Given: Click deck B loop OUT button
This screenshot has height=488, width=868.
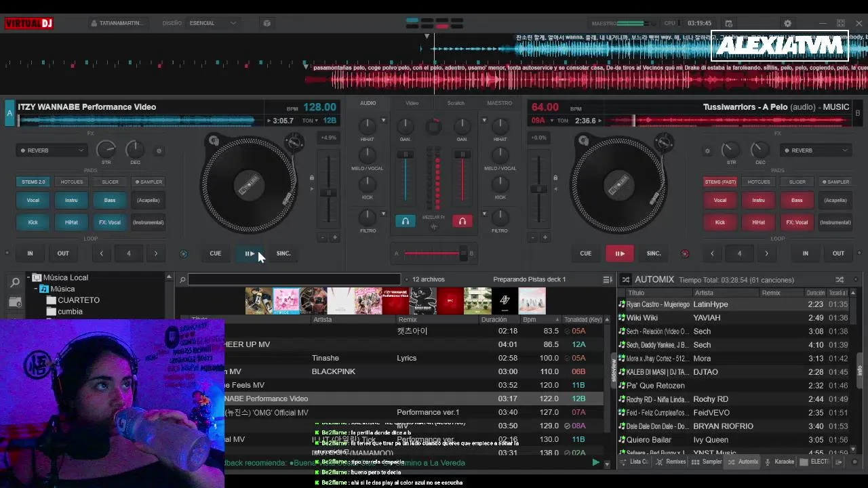Looking at the screenshot, I should click(x=839, y=253).
